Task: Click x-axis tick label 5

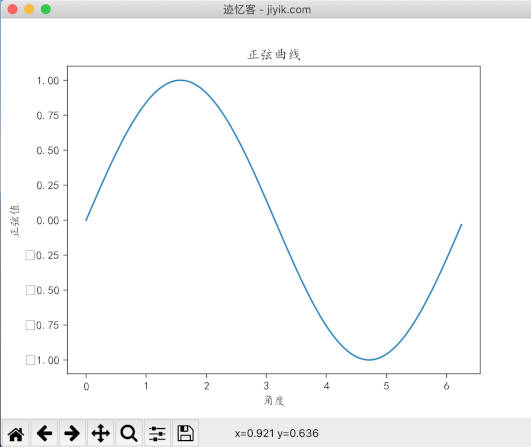Action: click(x=386, y=386)
